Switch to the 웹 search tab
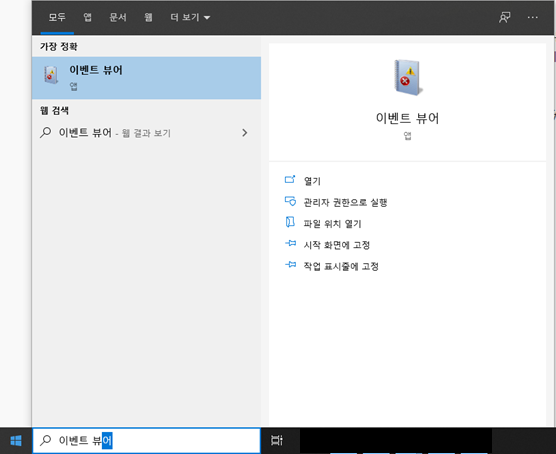The height and width of the screenshot is (454, 556). click(x=148, y=17)
